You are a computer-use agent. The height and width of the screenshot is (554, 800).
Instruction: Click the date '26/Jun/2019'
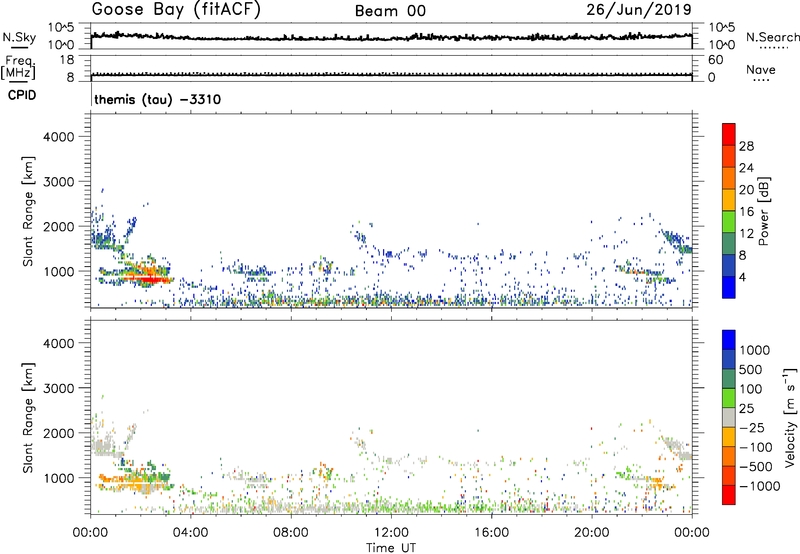[x=639, y=10]
